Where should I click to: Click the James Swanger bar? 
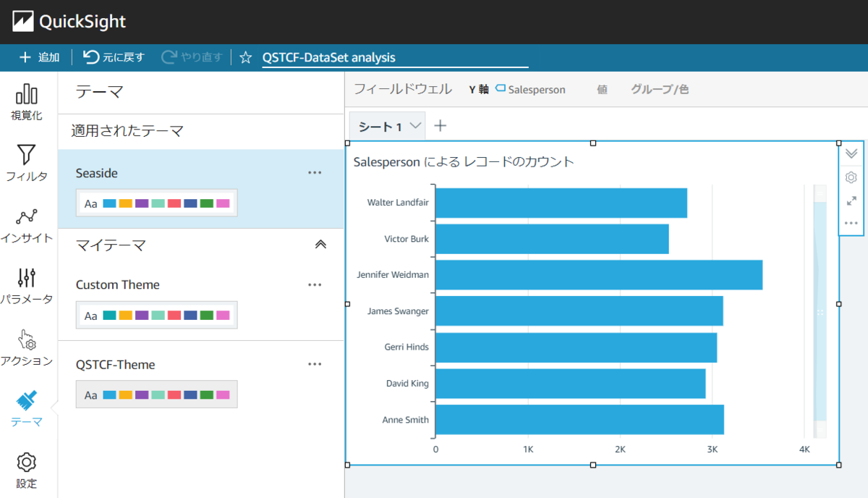coord(579,311)
